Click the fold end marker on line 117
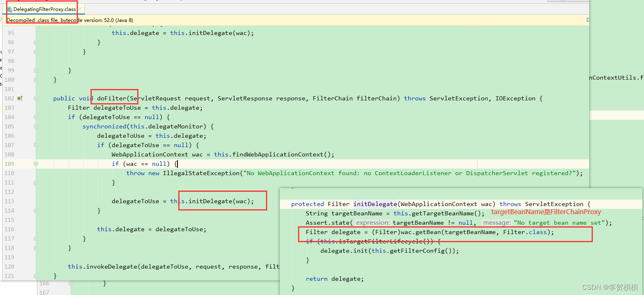The height and width of the screenshot is (295, 644). 36,239
